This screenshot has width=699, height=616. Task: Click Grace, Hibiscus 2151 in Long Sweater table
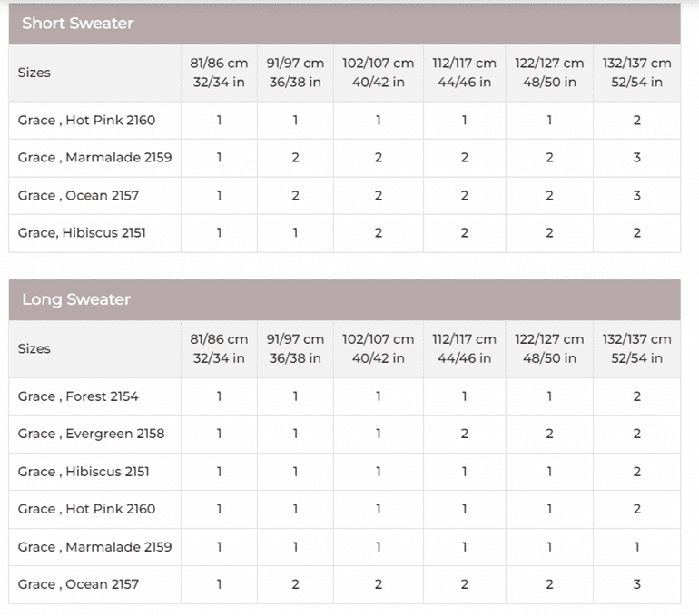[x=84, y=472]
